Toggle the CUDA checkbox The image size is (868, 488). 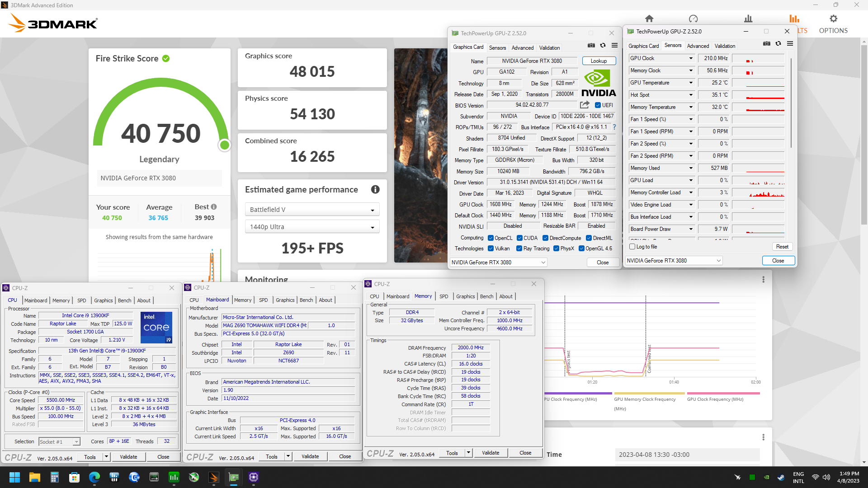pyautogui.click(x=519, y=238)
